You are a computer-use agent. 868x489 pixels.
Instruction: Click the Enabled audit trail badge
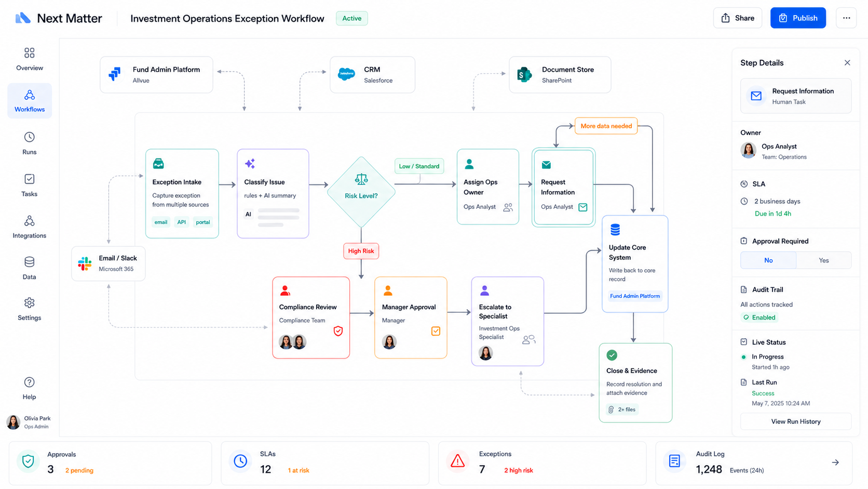point(759,318)
